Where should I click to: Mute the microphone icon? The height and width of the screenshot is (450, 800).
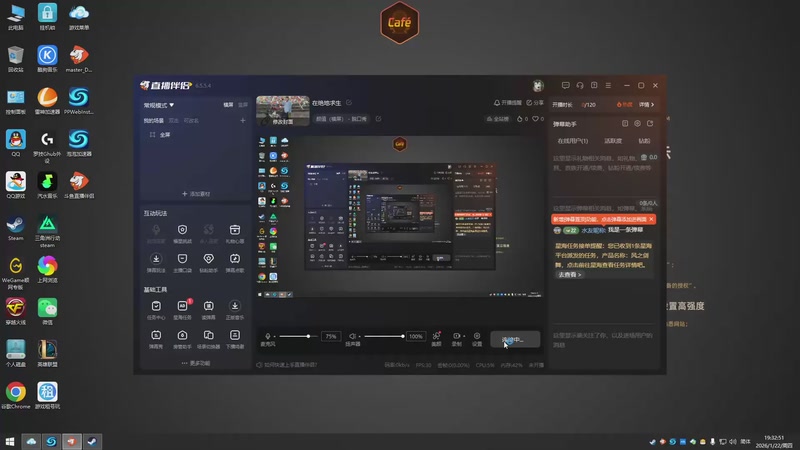[268, 336]
